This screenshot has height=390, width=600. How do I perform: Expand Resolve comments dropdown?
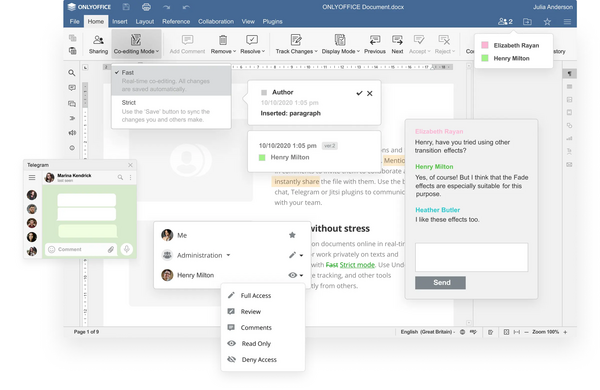[x=264, y=51]
